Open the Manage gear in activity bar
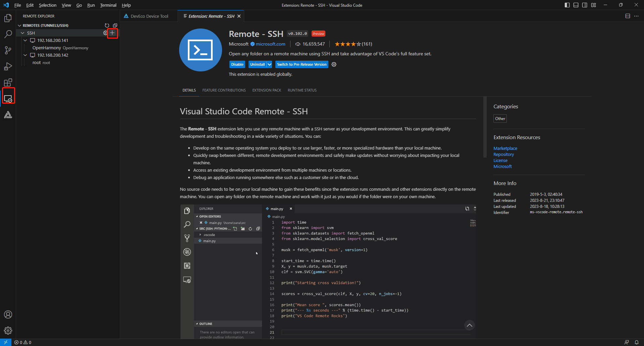The image size is (644, 346). 8,331
